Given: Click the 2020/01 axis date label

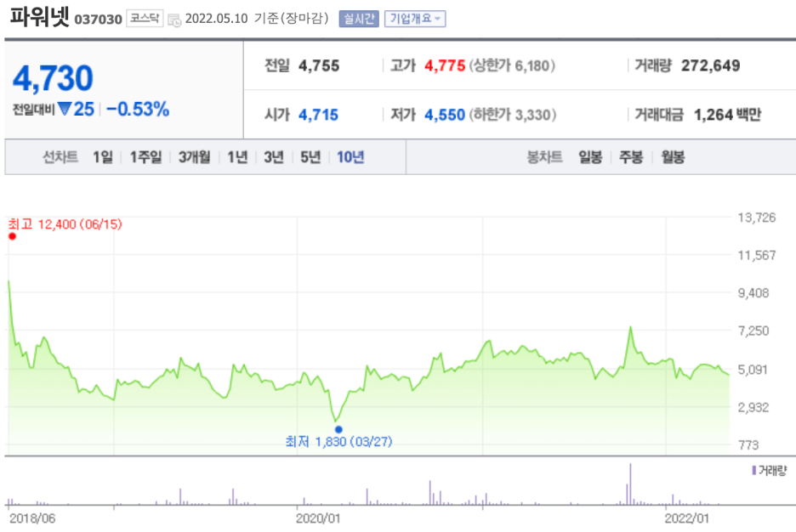Looking at the screenshot, I should coord(318,518).
